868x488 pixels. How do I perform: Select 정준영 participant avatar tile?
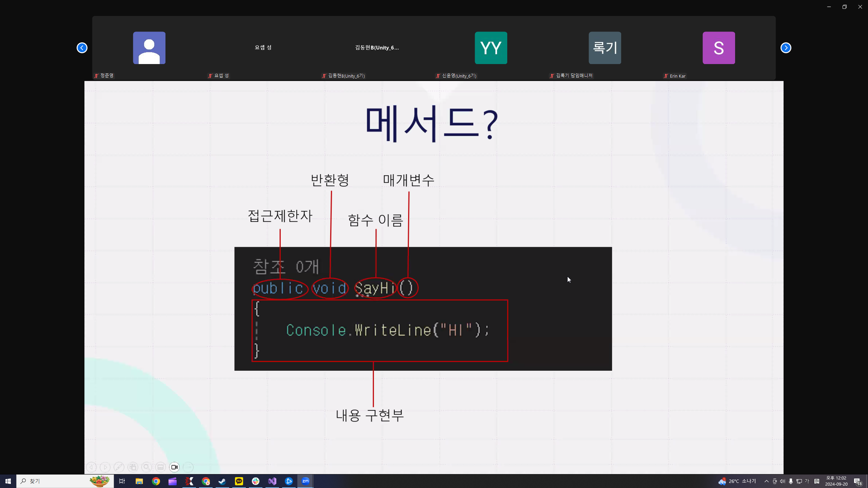coord(149,48)
